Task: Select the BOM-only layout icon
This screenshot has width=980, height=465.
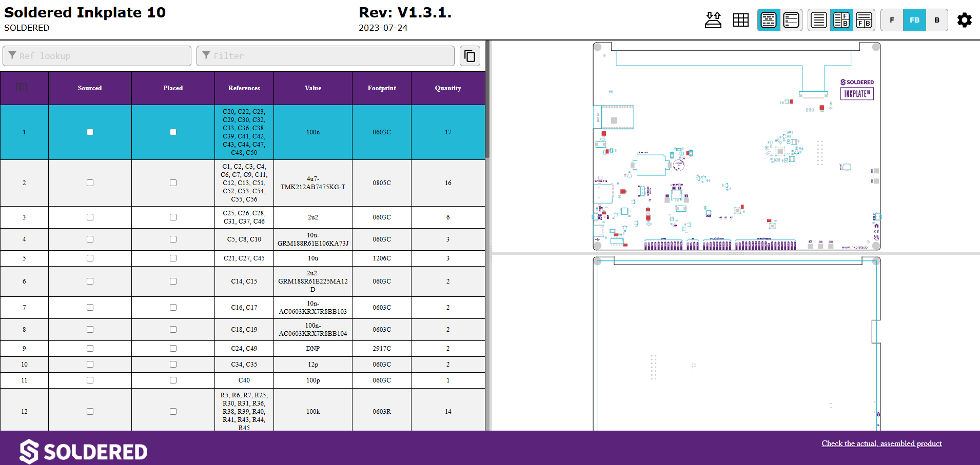Action: 819,21
